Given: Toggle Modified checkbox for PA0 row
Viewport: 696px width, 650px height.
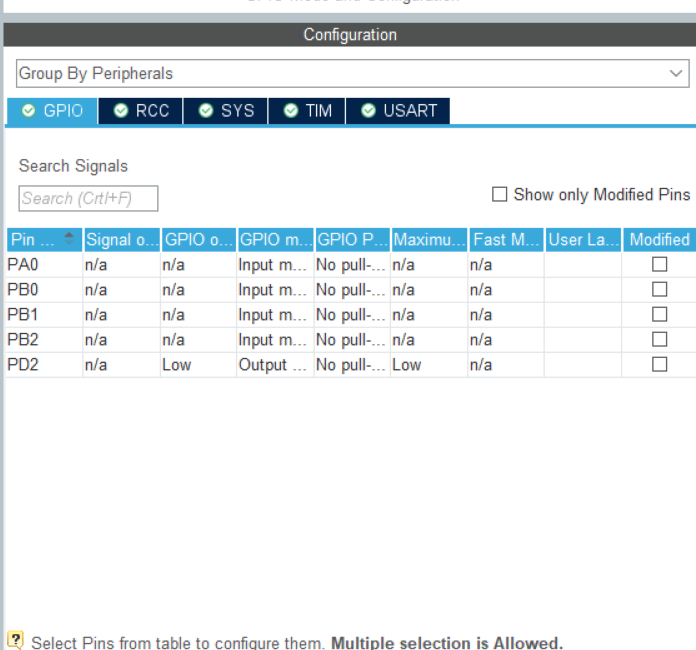Looking at the screenshot, I should click(x=660, y=264).
